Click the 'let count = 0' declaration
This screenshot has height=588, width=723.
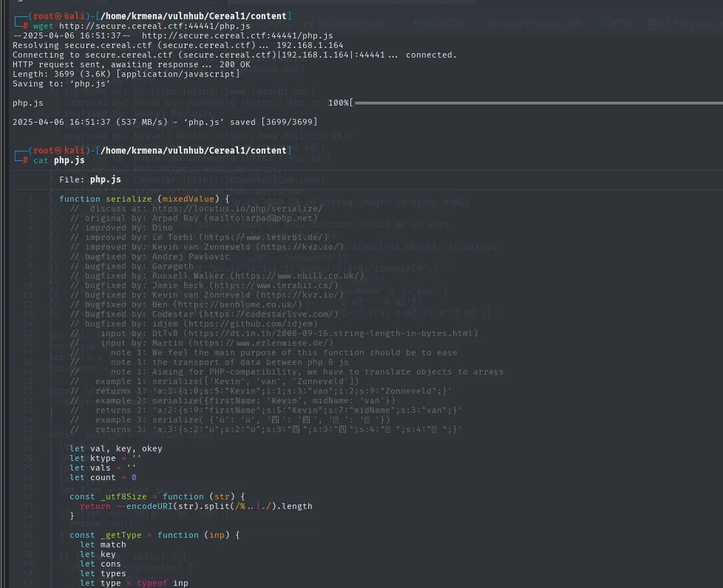pos(103,478)
